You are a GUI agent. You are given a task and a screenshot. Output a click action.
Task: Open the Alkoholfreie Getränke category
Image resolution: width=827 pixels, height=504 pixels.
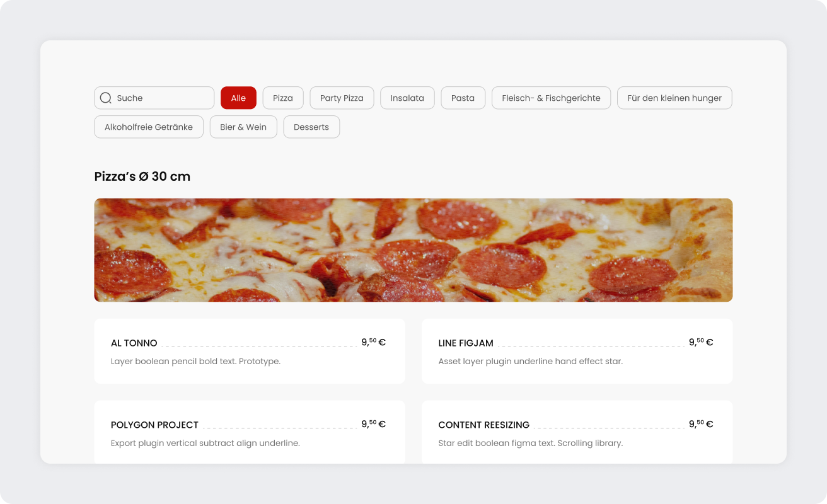click(149, 127)
